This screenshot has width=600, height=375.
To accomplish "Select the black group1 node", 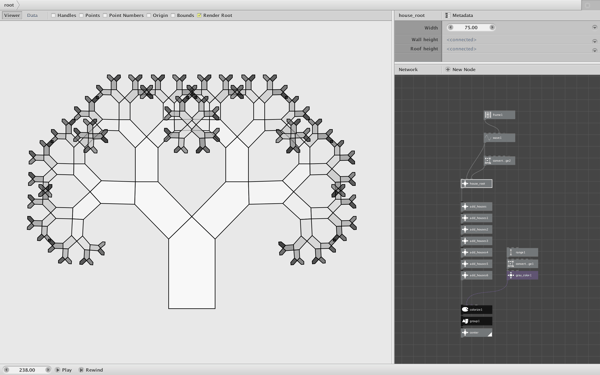I will tap(476, 321).
